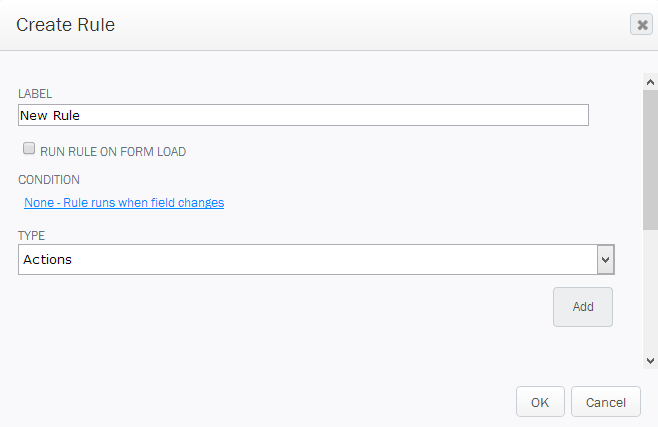Click the "CONDITION" section heading
The width and height of the screenshot is (658, 427).
(x=49, y=180)
